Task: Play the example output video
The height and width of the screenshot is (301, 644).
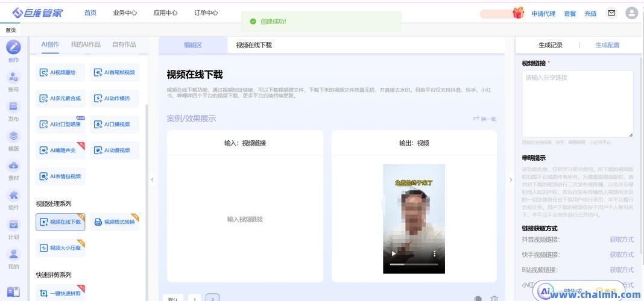Action: click(x=394, y=254)
